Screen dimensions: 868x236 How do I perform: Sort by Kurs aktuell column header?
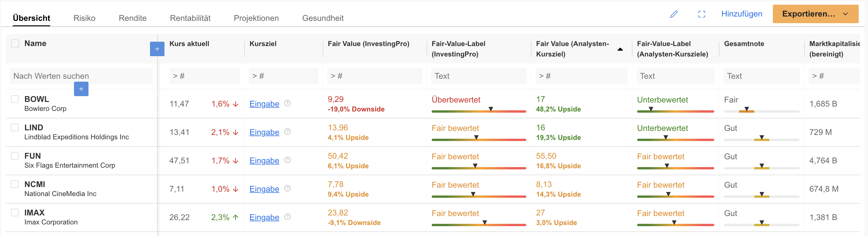click(x=189, y=44)
